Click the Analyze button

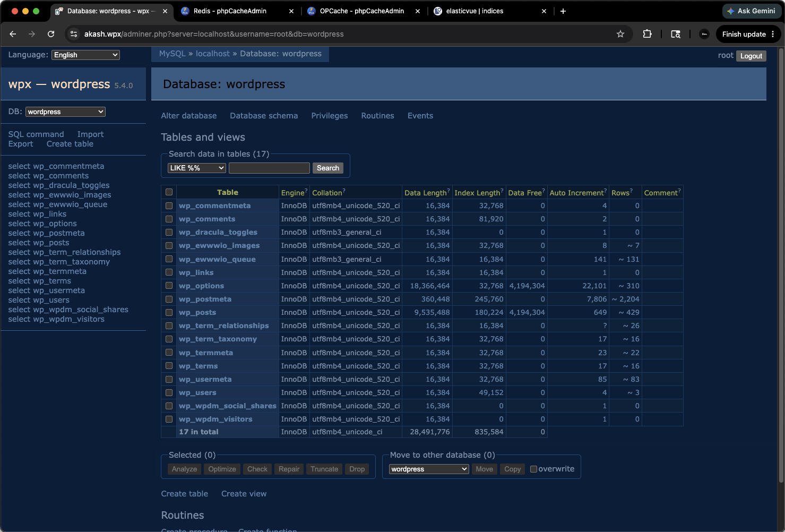[184, 469]
